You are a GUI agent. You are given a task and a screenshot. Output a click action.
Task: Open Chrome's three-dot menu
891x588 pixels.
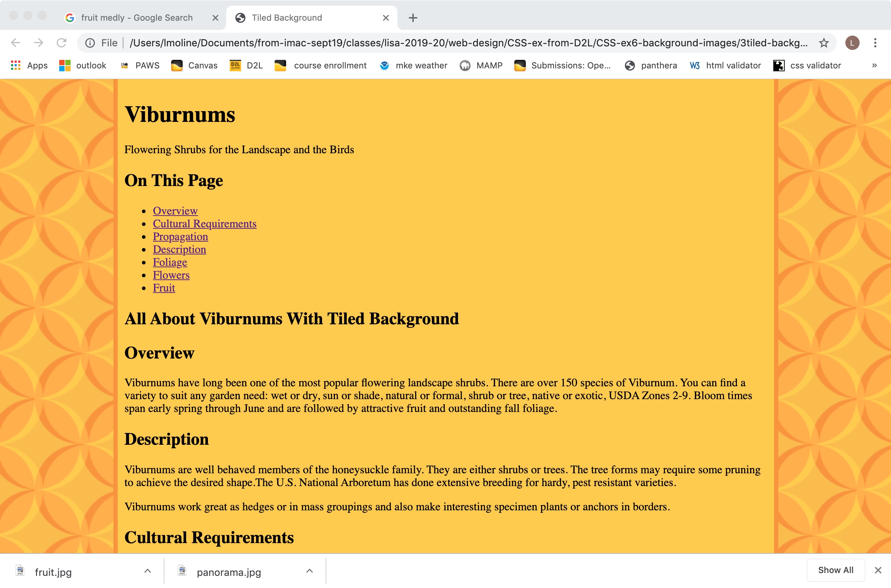click(x=875, y=43)
